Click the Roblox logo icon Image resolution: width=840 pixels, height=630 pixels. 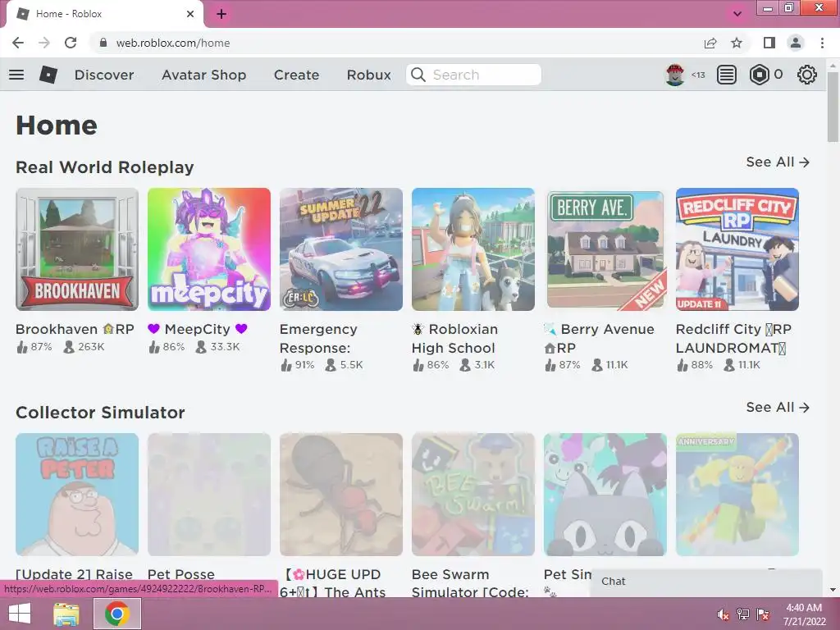48,75
